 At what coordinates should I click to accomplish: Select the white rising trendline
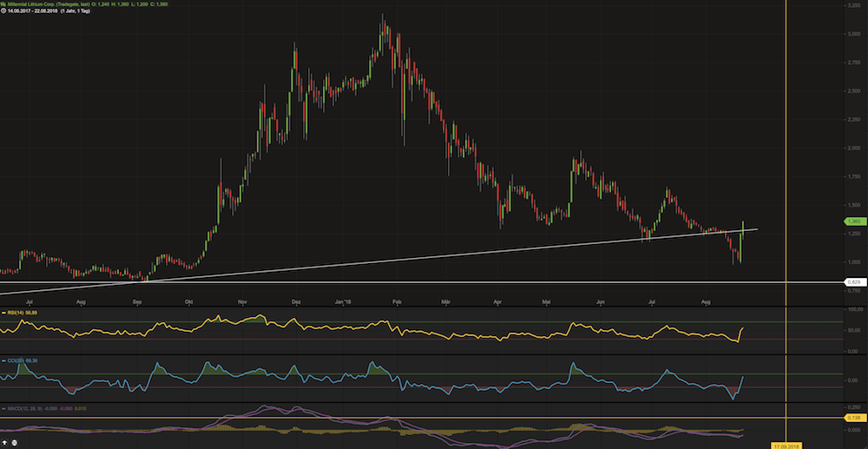coord(434,255)
